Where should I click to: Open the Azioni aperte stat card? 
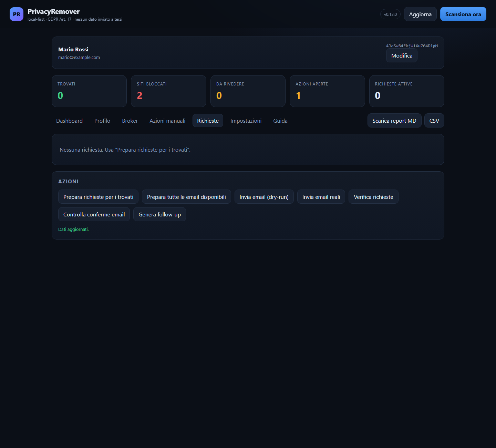pyautogui.click(x=327, y=91)
